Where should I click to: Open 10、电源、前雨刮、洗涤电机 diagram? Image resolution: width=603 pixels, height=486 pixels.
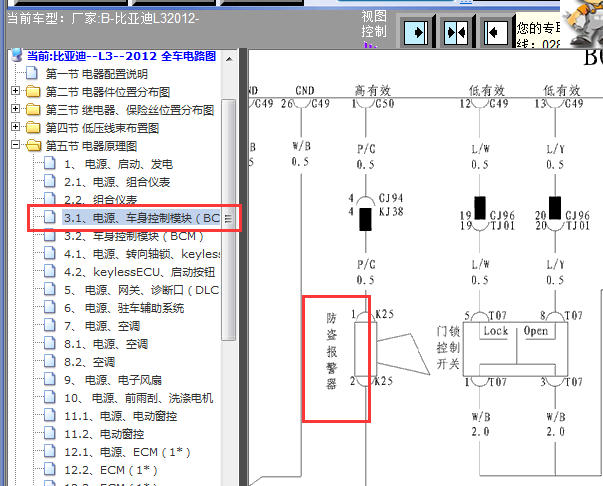tap(138, 398)
